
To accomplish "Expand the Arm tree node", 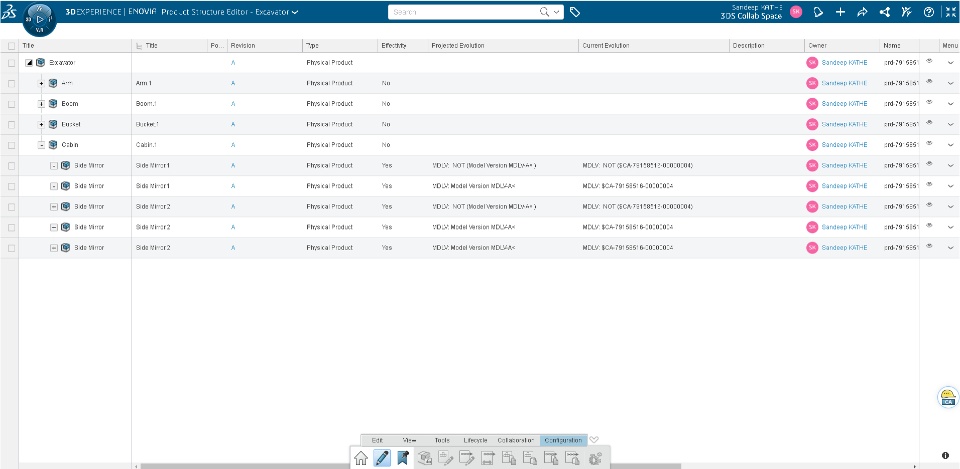I will 42,83.
